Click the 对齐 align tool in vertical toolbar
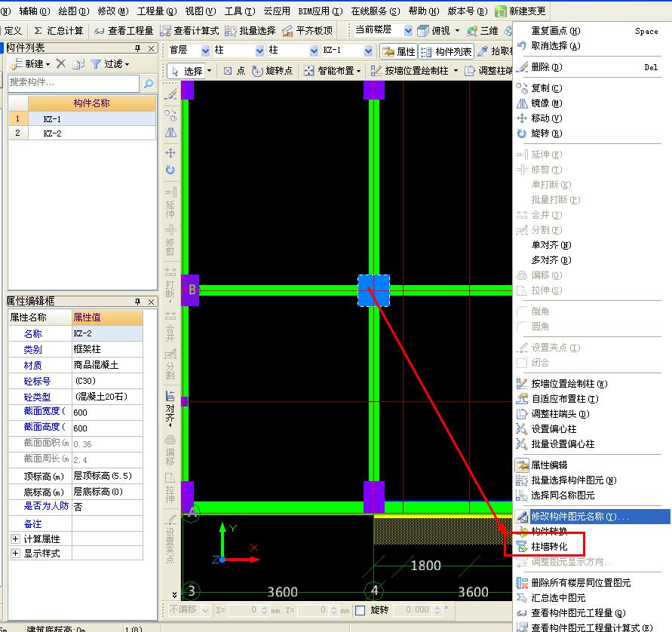The image size is (672, 632). (x=170, y=407)
